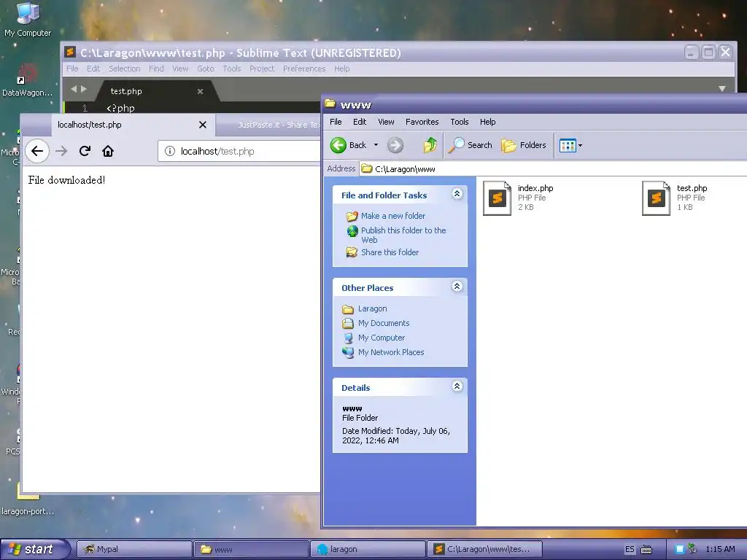Click the File downloaded! page text
This screenshot has height=560, width=747.
coord(66,180)
